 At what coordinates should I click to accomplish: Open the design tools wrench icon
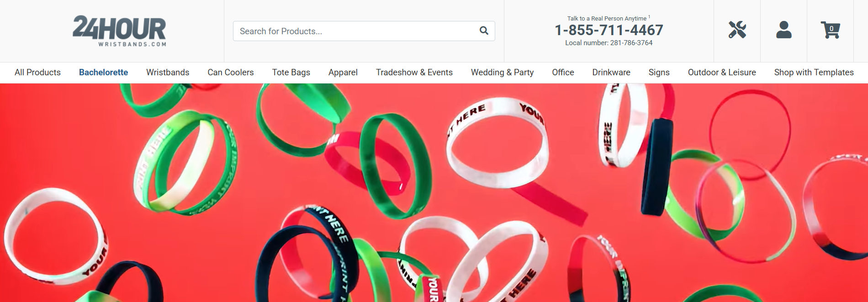737,30
